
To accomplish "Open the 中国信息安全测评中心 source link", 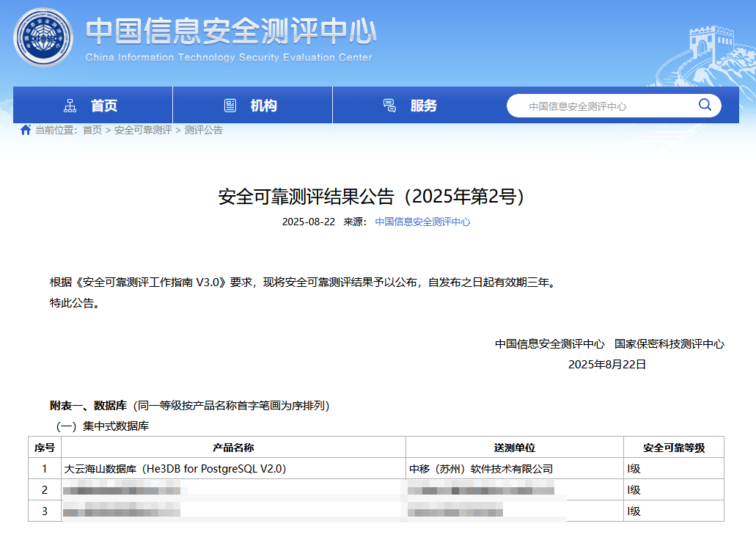I will click(x=422, y=222).
